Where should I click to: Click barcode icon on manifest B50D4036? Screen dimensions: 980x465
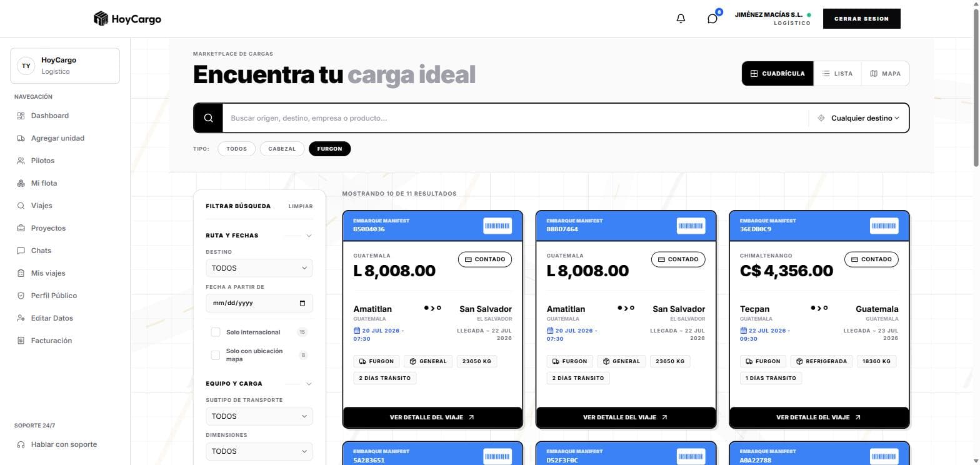coord(497,226)
